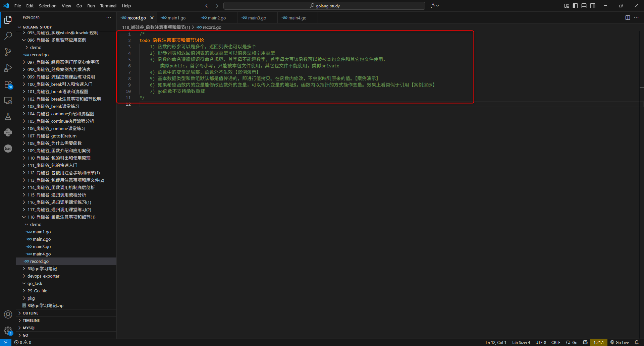This screenshot has height=346, width=644.
Task: Expand the MYSQL section
Action: [x=66, y=328]
